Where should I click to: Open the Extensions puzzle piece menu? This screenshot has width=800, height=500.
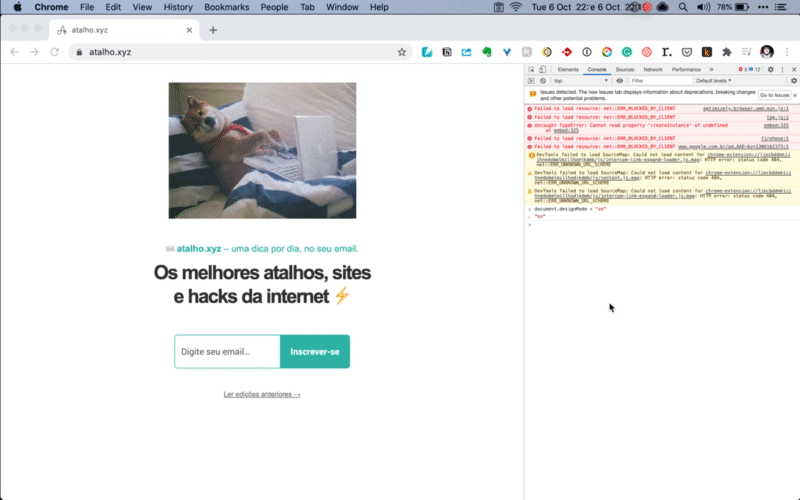[x=727, y=52]
